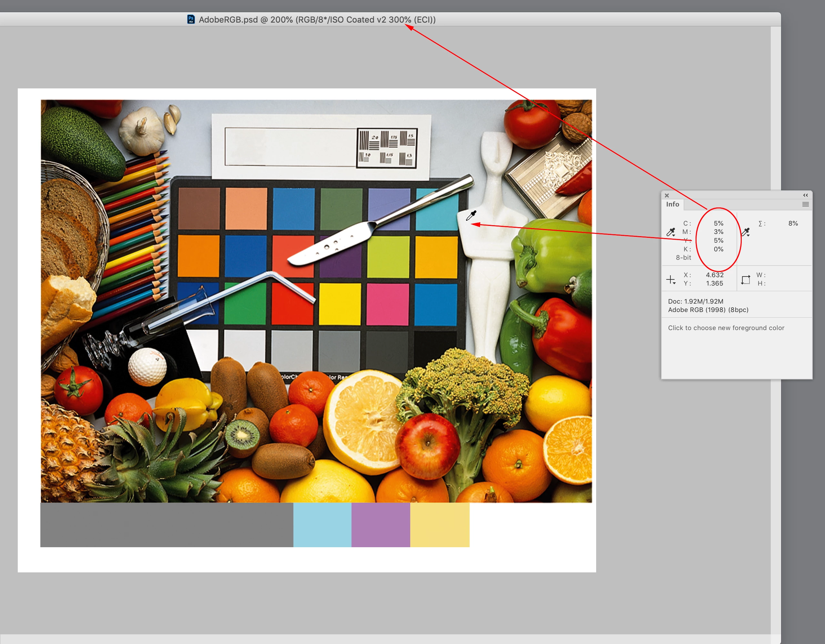
Task: Sample the purple swatch below the photo
Action: point(381,525)
